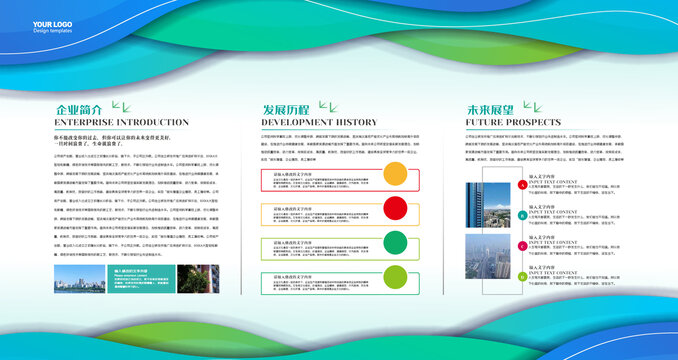
Task: Open the tree and building photo
Action: point(198,279)
